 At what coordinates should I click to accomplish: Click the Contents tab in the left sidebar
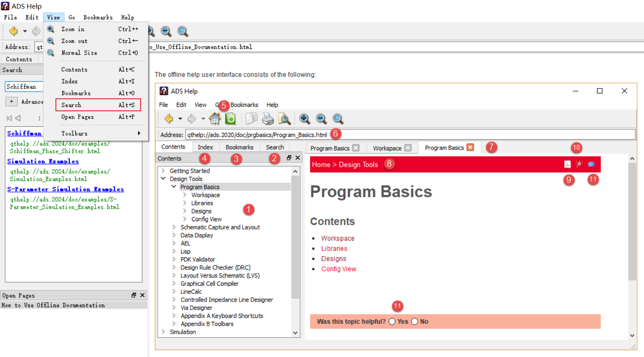pos(19,59)
